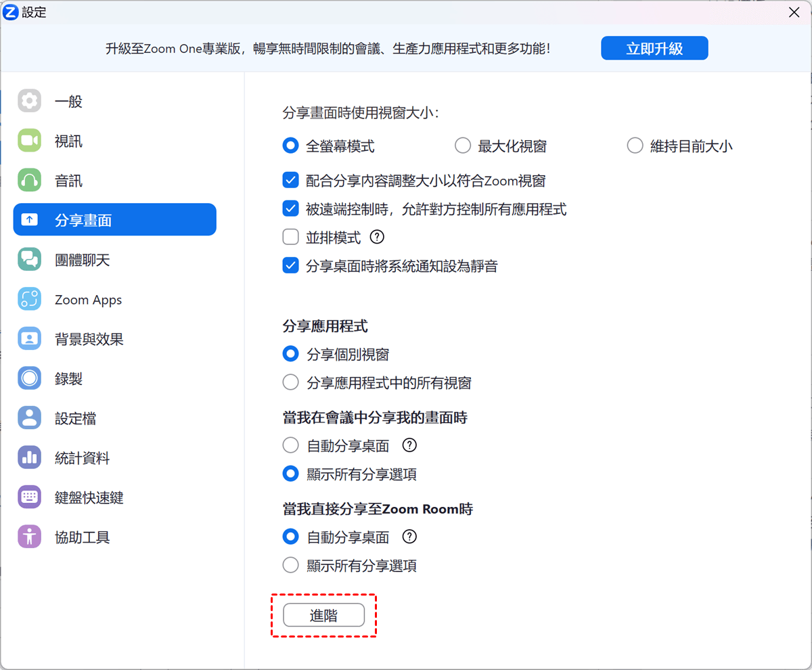
Task: Select 最大化視窗 radio button
Action: (463, 146)
